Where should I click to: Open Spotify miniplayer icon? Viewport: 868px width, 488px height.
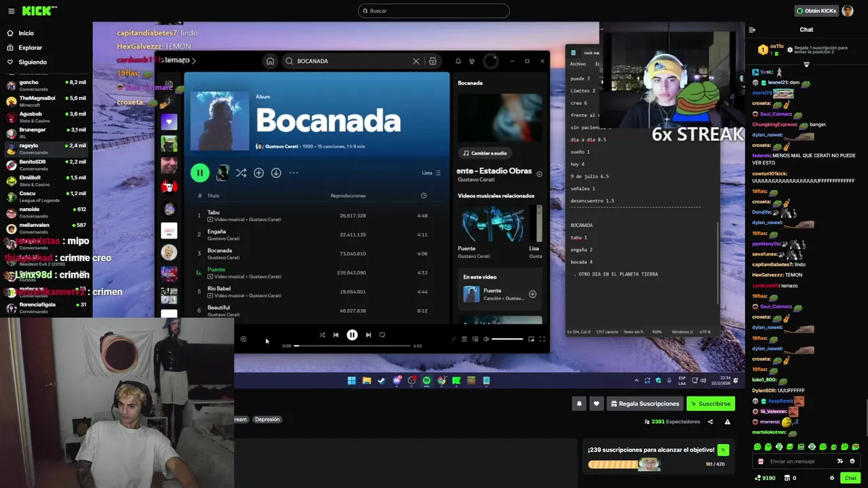(x=531, y=339)
